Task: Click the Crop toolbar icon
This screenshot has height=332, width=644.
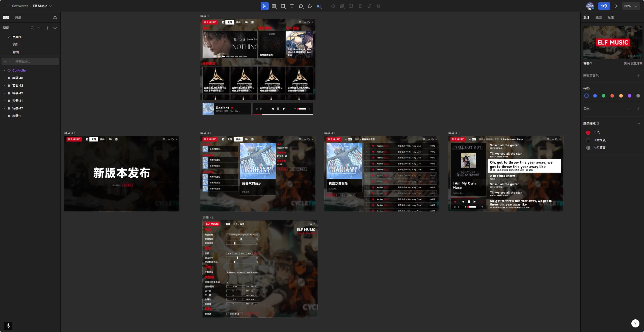Action: tap(379, 6)
